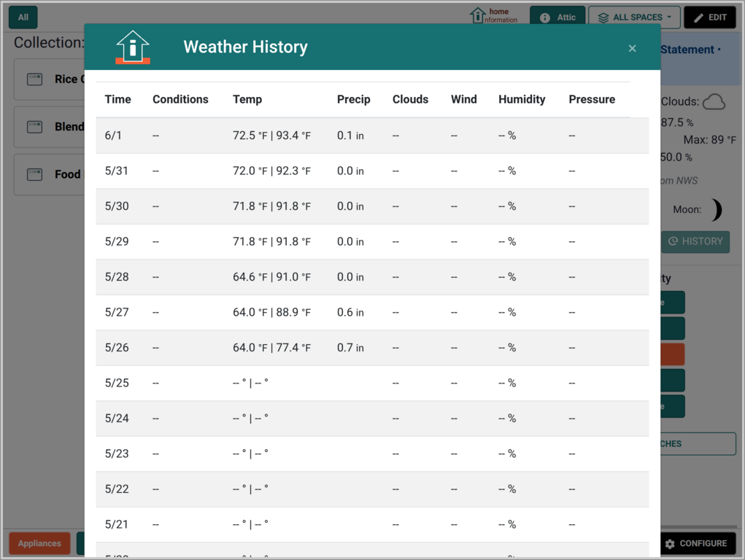This screenshot has width=745, height=560.
Task: Click temperature 64.0 °F | 77.4 °F
Action: (271, 348)
